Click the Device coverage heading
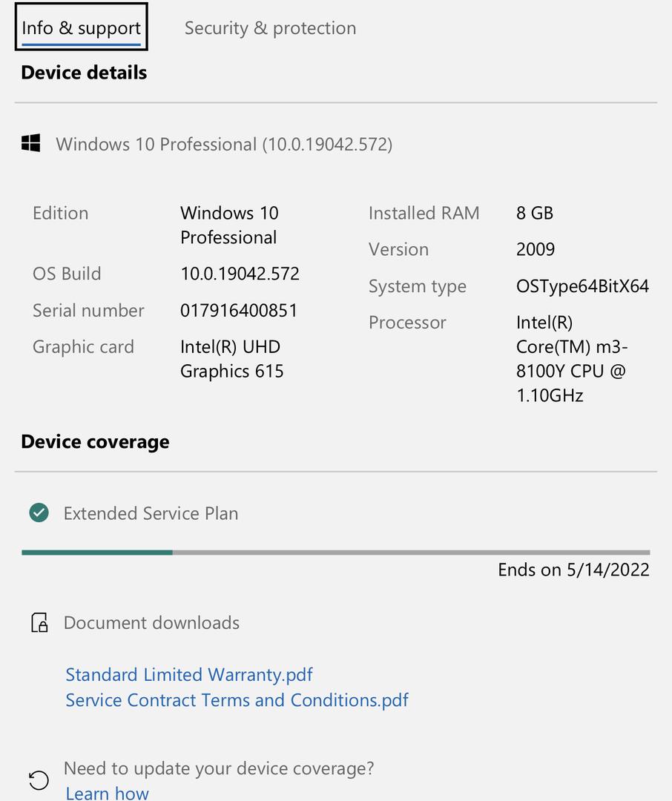Viewport: 672px width, 801px height. click(x=95, y=442)
